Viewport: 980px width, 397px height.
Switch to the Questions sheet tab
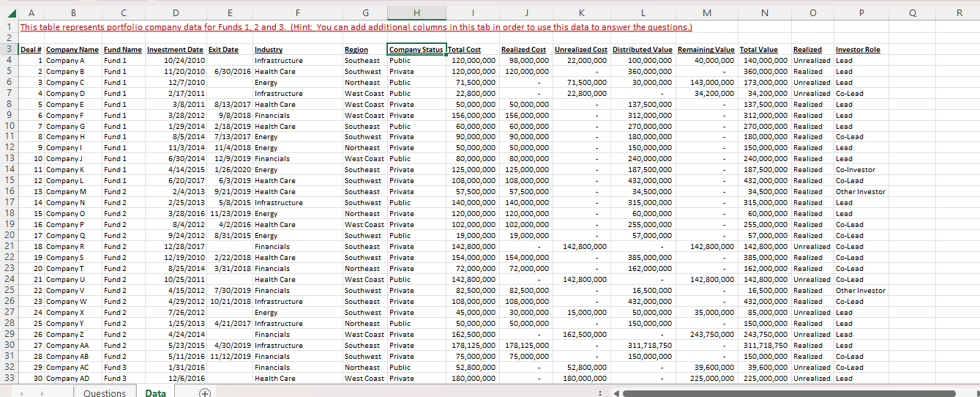(x=105, y=393)
